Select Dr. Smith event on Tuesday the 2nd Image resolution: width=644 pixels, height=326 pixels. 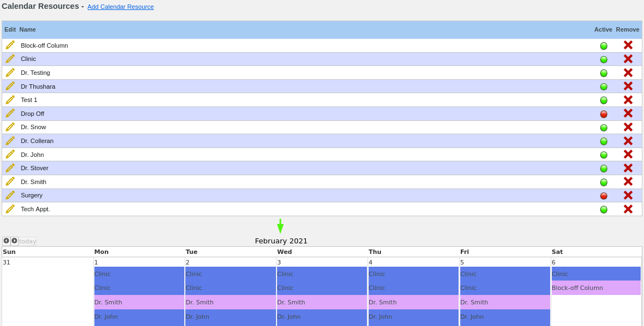click(x=230, y=302)
